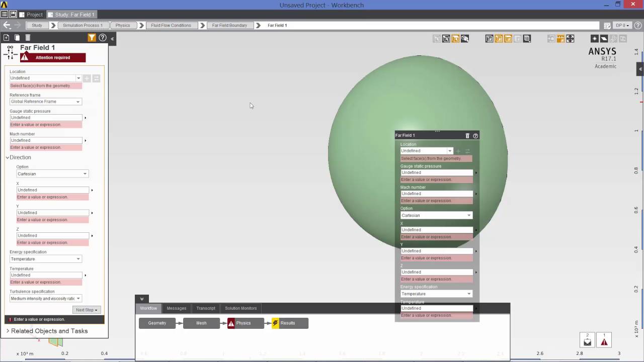Toggle the orange ruler display icon

[560, 39]
